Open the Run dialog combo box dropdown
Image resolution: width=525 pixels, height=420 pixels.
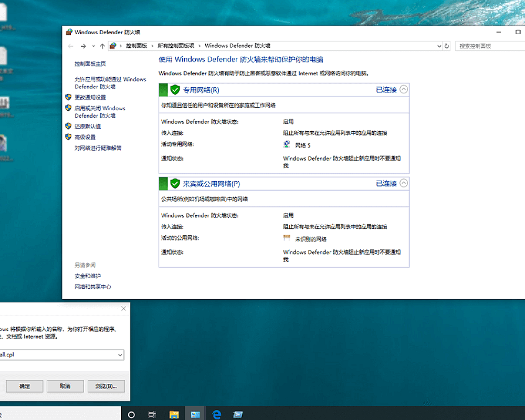(x=120, y=355)
